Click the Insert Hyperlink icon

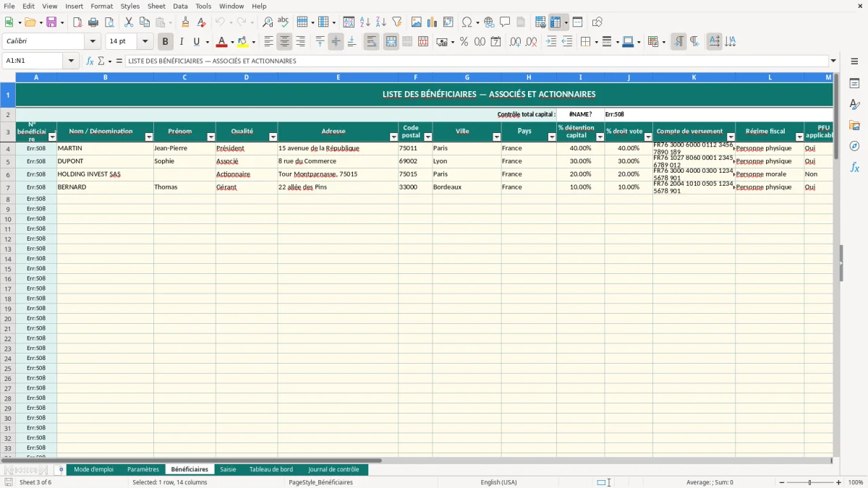[x=489, y=22]
